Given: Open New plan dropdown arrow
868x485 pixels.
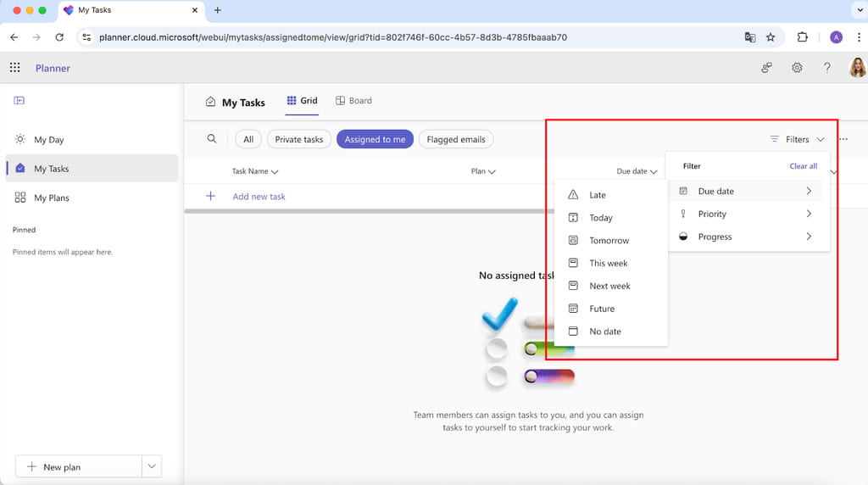Looking at the screenshot, I should (152, 466).
